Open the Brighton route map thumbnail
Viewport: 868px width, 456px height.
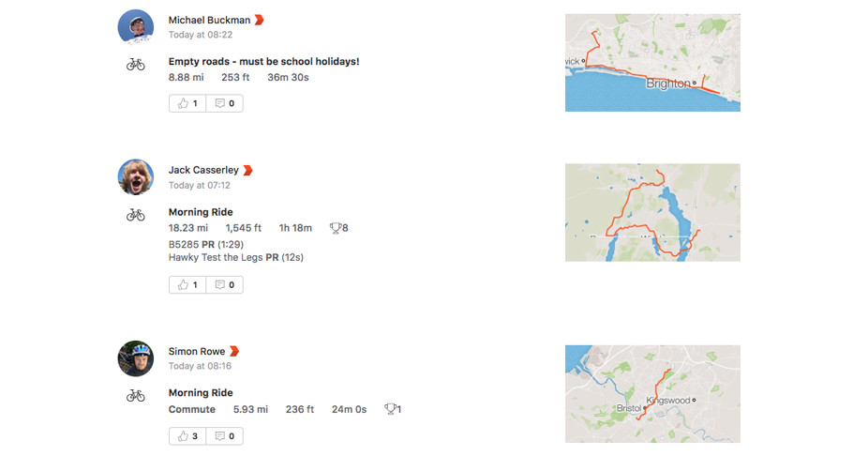652,63
